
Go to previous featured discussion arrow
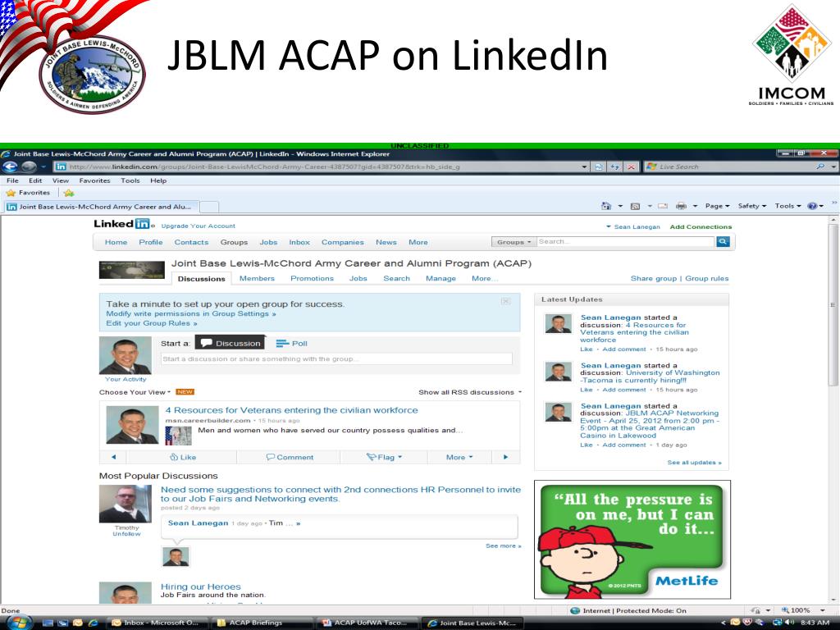click(113, 457)
